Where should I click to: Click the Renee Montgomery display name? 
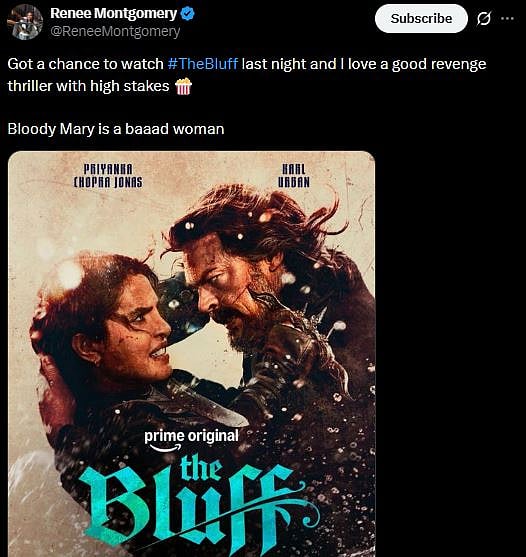[113, 13]
